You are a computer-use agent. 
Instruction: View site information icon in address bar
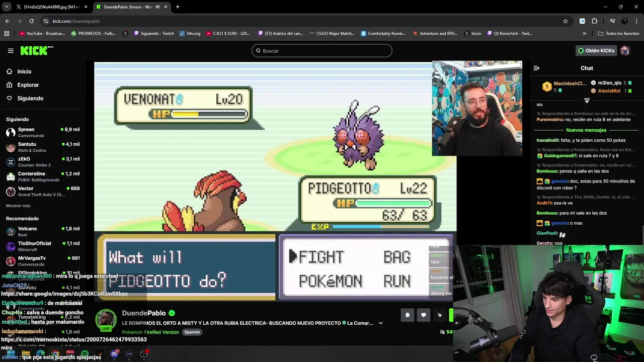tap(46, 21)
